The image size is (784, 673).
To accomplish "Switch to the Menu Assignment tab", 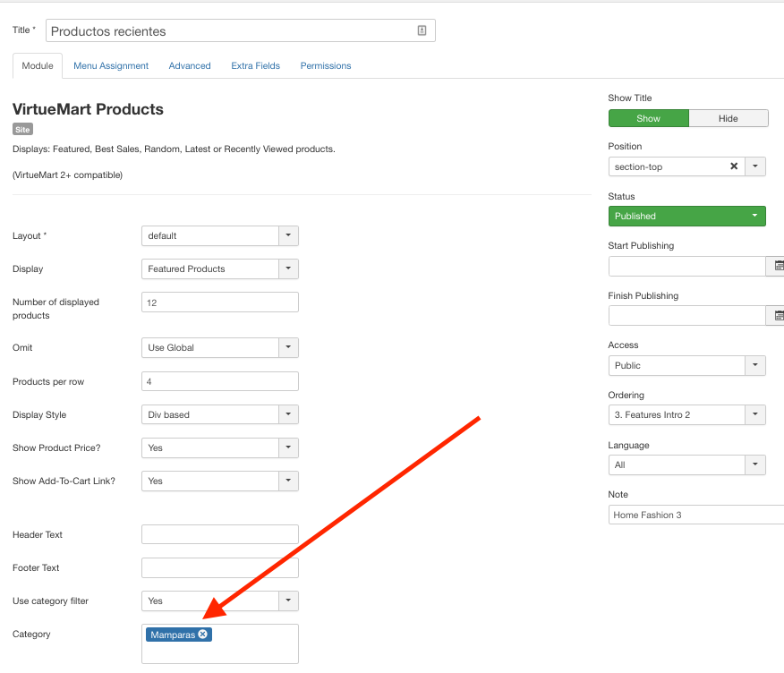I will [x=111, y=65].
